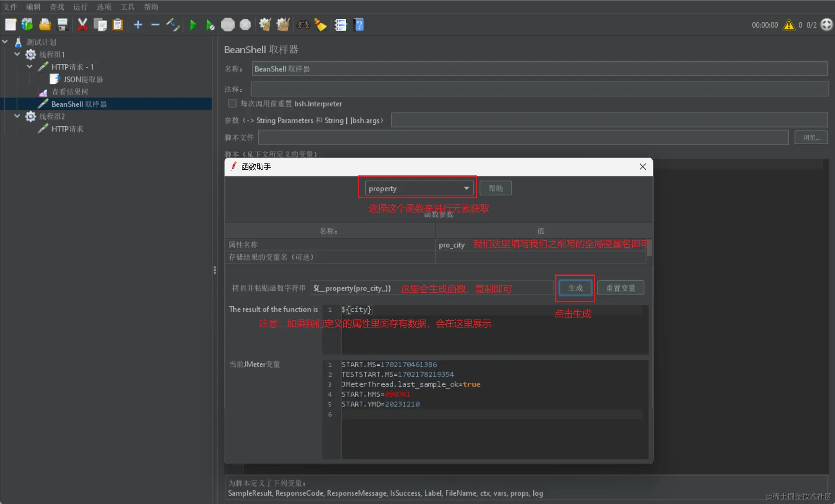Collapse the HTTP请求 - 1 node
835x504 pixels.
tap(30, 67)
